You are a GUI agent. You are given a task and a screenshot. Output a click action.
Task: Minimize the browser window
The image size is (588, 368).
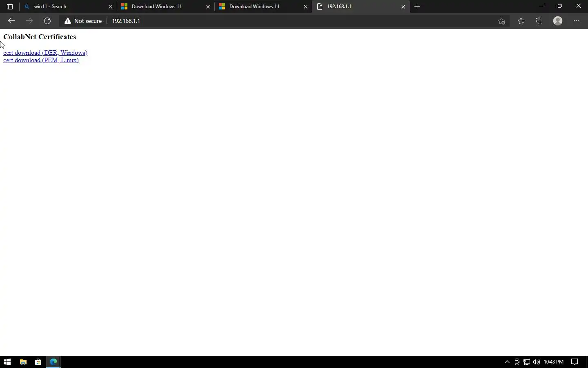pos(541,6)
